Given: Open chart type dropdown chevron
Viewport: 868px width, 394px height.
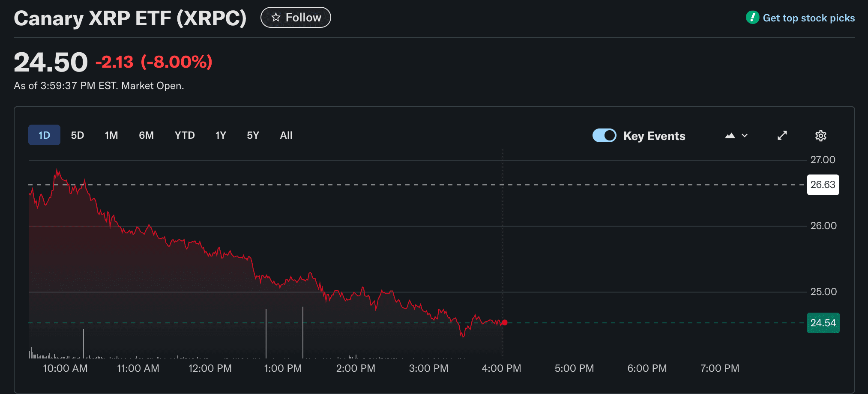Looking at the screenshot, I should tap(745, 136).
